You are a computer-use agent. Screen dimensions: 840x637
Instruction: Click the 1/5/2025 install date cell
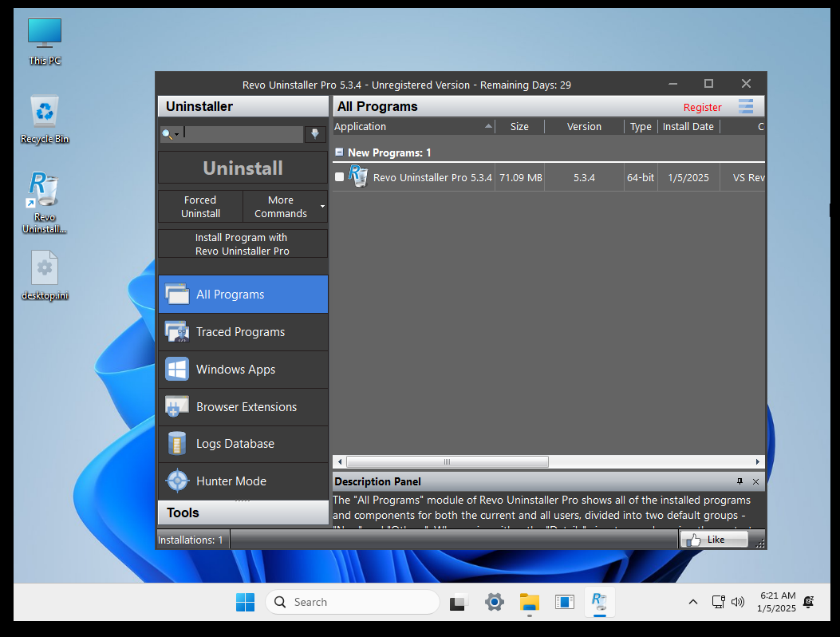point(688,177)
